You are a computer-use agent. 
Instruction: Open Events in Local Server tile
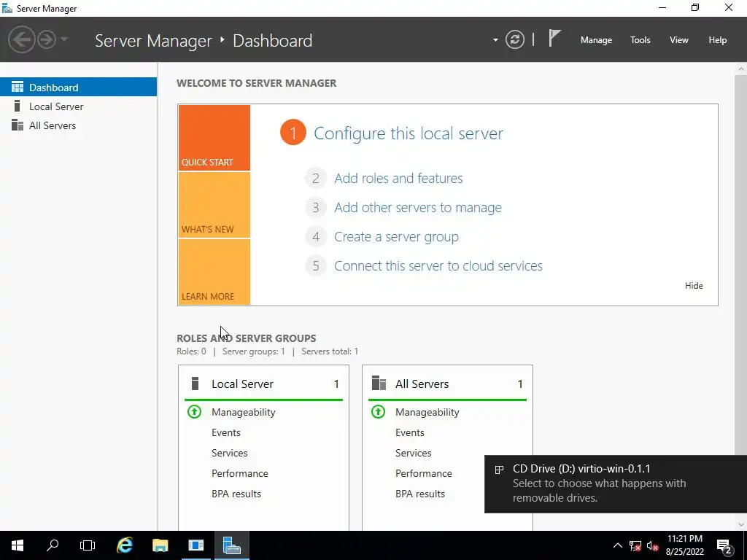(226, 433)
